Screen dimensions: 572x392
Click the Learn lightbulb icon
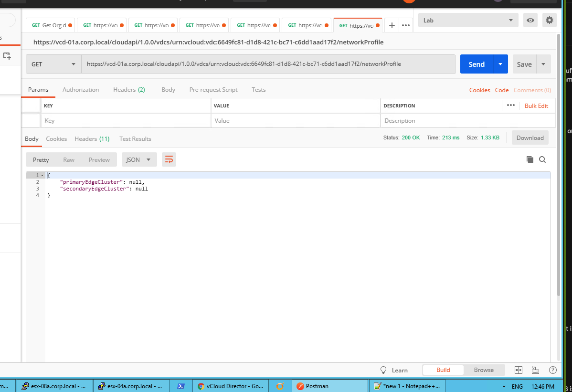383,370
